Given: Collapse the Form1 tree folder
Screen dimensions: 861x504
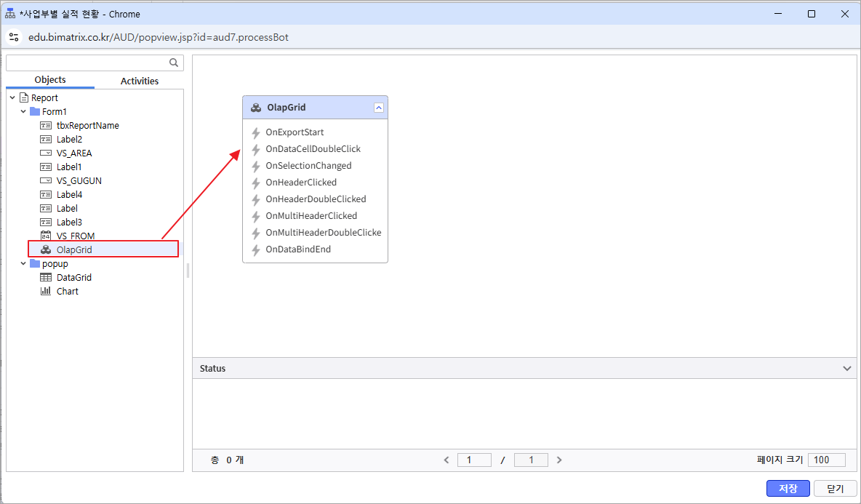Looking at the screenshot, I should click(x=23, y=111).
